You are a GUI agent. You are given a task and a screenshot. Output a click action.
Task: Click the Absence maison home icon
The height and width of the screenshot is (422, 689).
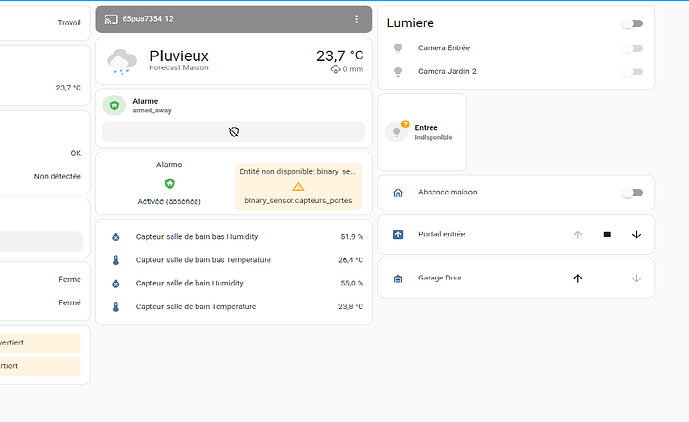398,193
